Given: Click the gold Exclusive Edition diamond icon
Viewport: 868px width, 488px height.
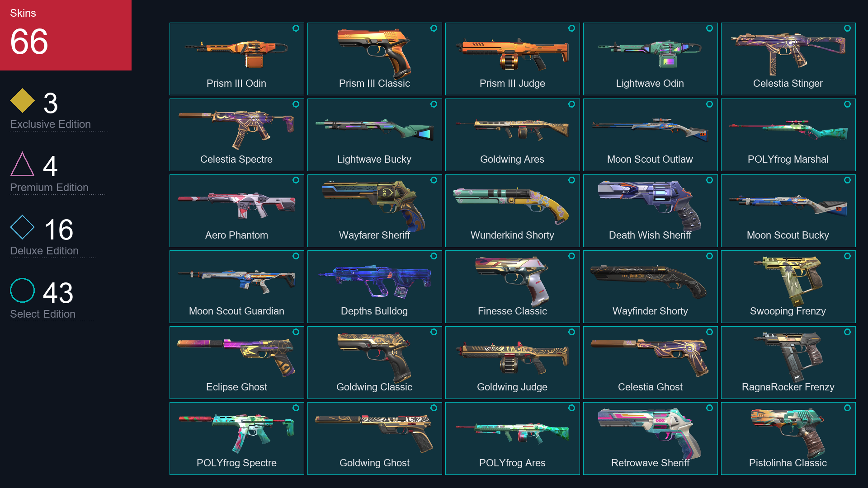Looking at the screenshot, I should (23, 101).
